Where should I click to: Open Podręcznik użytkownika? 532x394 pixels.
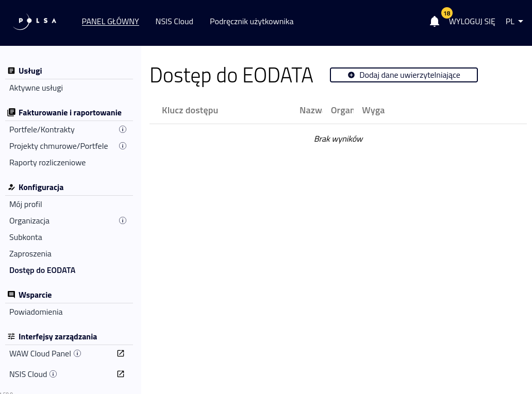[252, 21]
